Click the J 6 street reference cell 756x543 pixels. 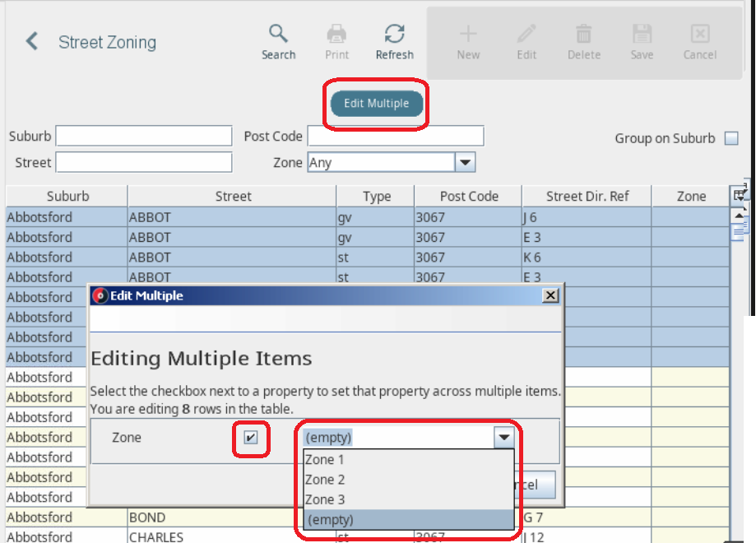pos(587,217)
